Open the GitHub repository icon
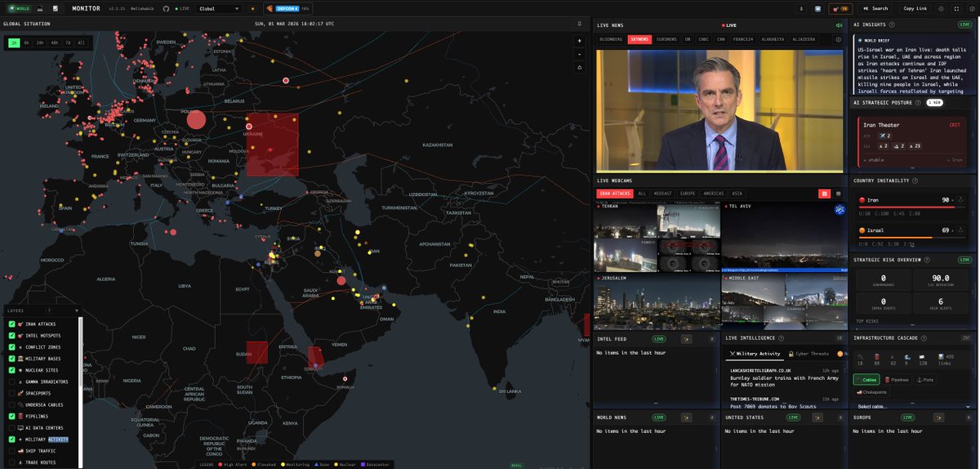This screenshot has height=469, width=980. (167, 8)
